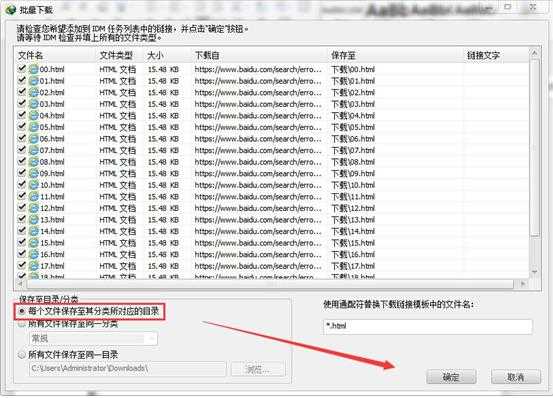This screenshot has width=553, height=398.
Task: Click the scroll up arrow of the file list
Action: pyautogui.click(x=535, y=54)
